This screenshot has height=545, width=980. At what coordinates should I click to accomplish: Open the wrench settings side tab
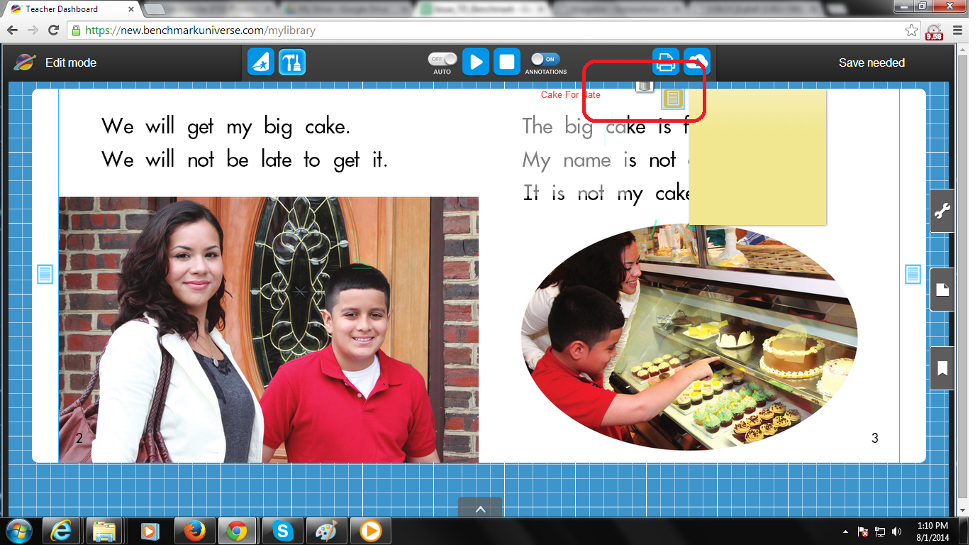(942, 211)
